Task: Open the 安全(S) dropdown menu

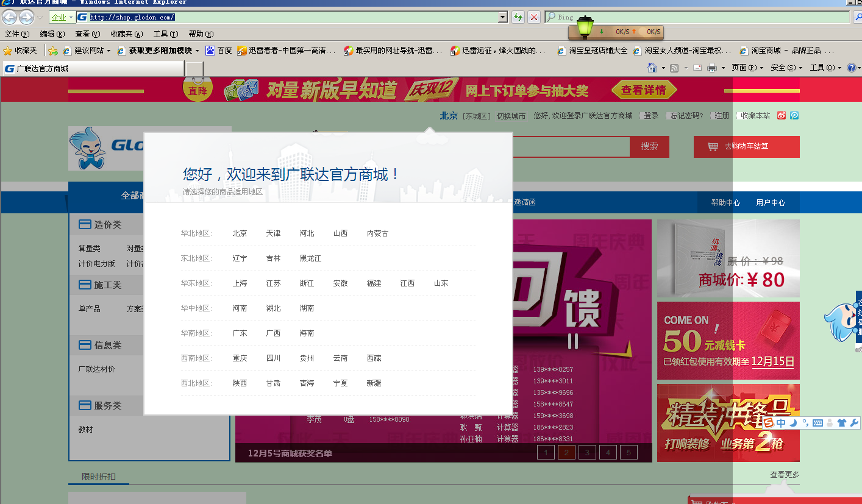Action: click(786, 68)
